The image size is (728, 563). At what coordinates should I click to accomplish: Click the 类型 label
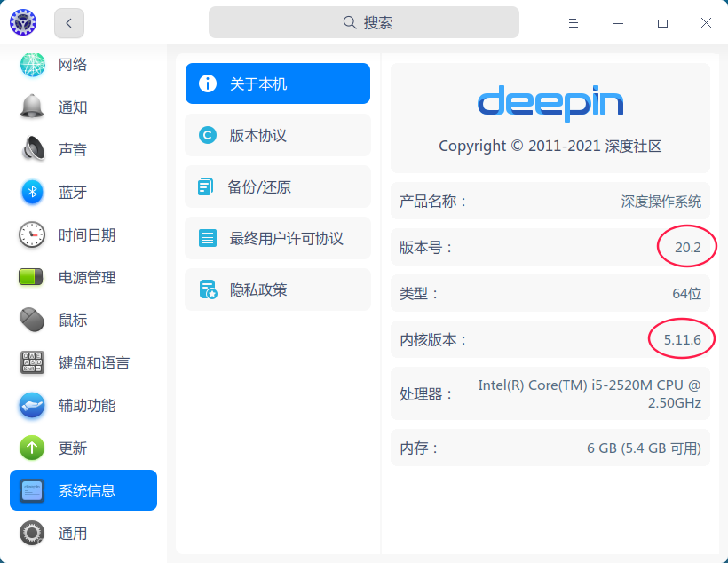point(418,293)
